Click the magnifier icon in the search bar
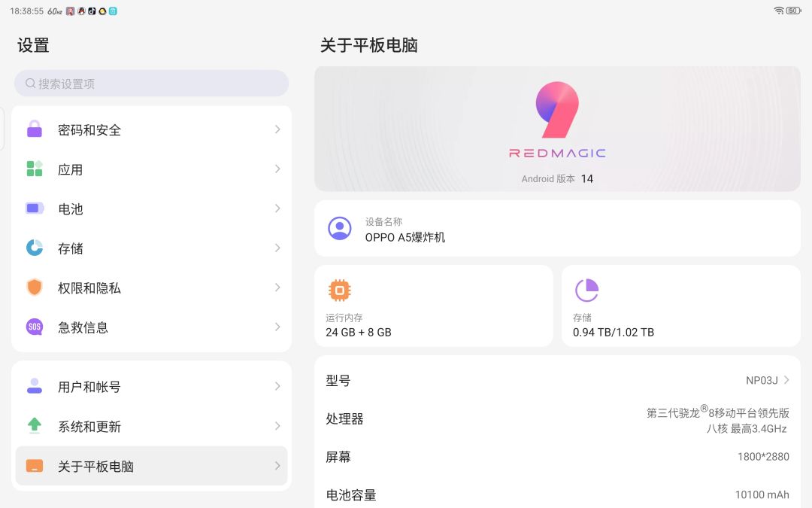The image size is (812, 508). pyautogui.click(x=30, y=83)
